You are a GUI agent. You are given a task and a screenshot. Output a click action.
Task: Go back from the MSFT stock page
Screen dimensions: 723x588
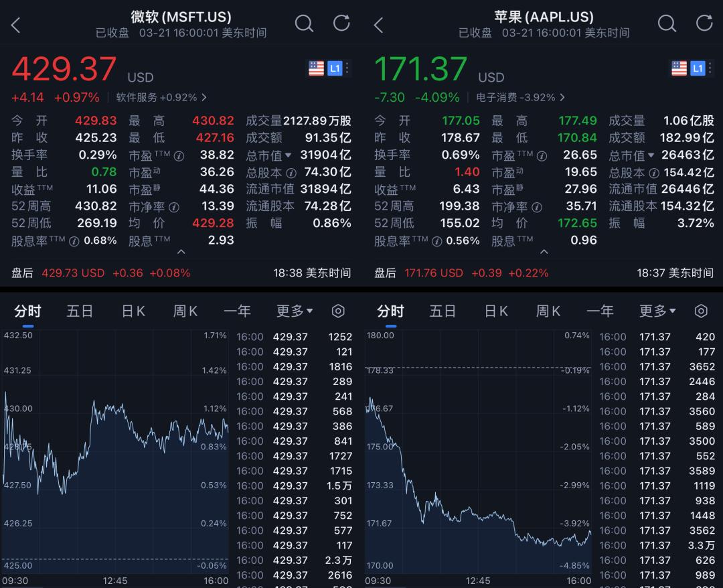(15, 25)
